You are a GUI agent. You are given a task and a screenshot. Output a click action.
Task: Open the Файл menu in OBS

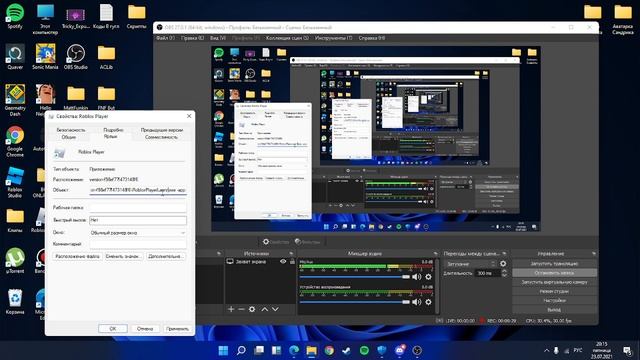[165, 38]
